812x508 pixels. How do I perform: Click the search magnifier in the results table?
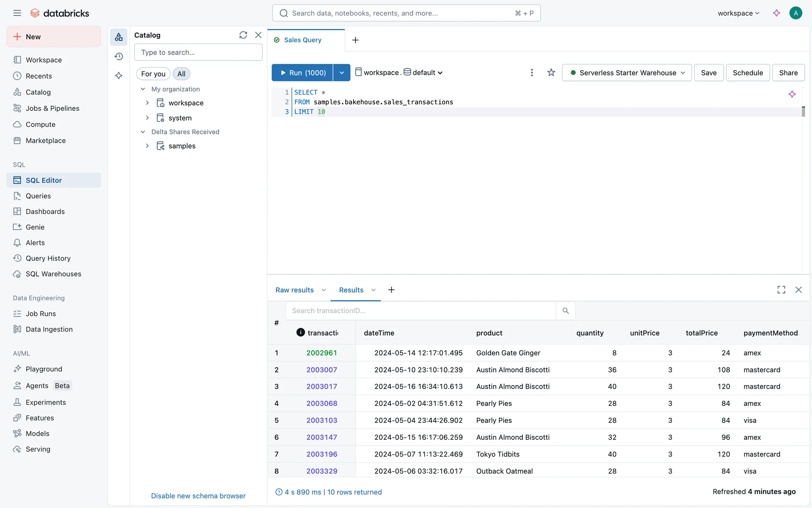click(565, 311)
